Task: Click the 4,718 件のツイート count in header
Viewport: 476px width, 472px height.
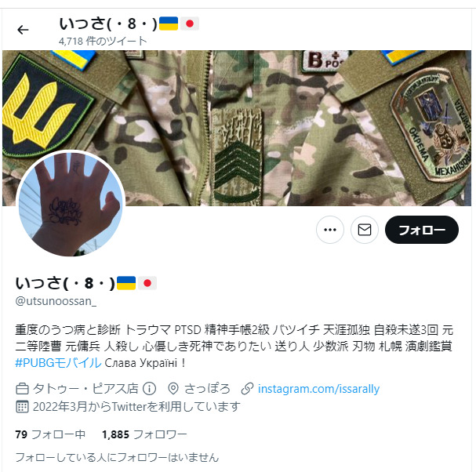Action: tap(103, 41)
